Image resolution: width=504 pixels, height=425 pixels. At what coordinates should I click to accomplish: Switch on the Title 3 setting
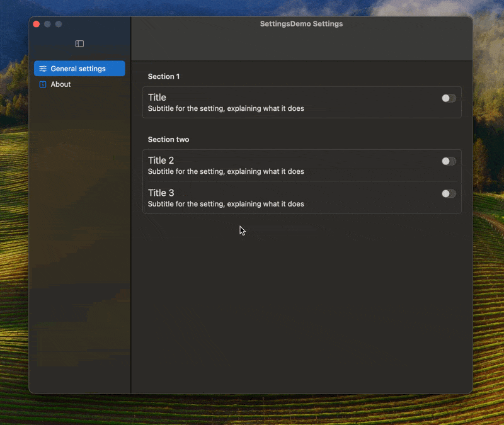coord(449,193)
